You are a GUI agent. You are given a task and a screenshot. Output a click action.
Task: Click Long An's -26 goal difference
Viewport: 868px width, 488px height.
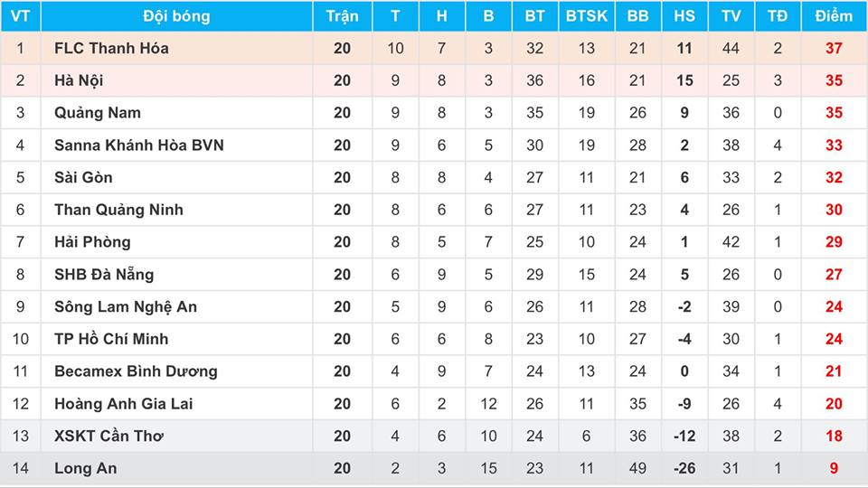684,468
